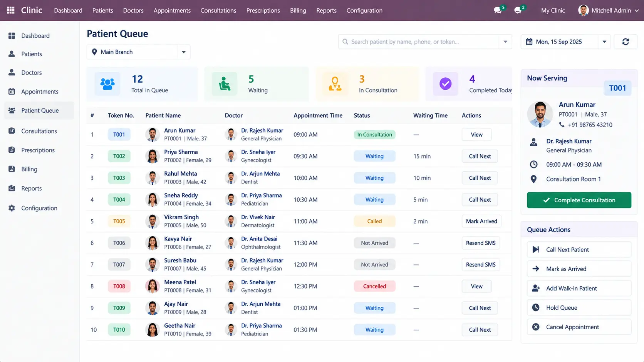Click the Cancel Appointment X icon
This screenshot has height=362, width=644.
point(536,327)
